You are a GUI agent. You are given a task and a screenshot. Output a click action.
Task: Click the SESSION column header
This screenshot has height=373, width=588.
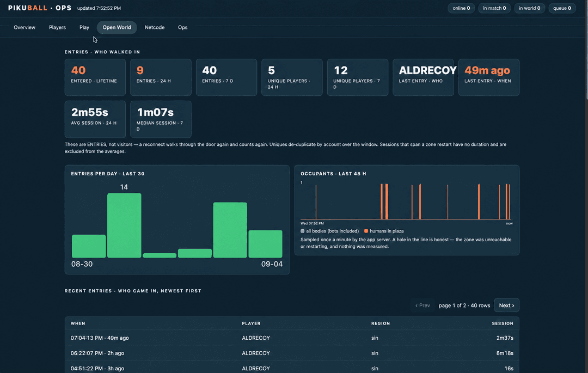503,323
